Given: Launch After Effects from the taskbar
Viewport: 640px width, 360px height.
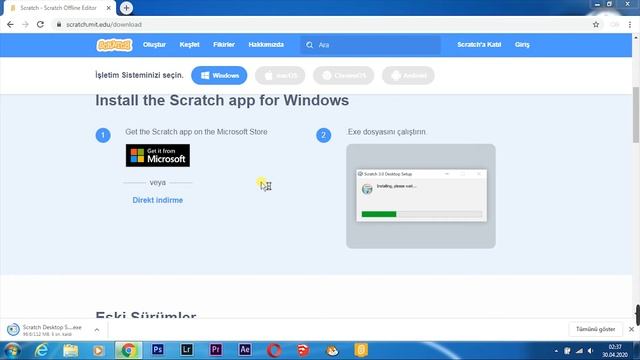Looking at the screenshot, I should [245, 350].
